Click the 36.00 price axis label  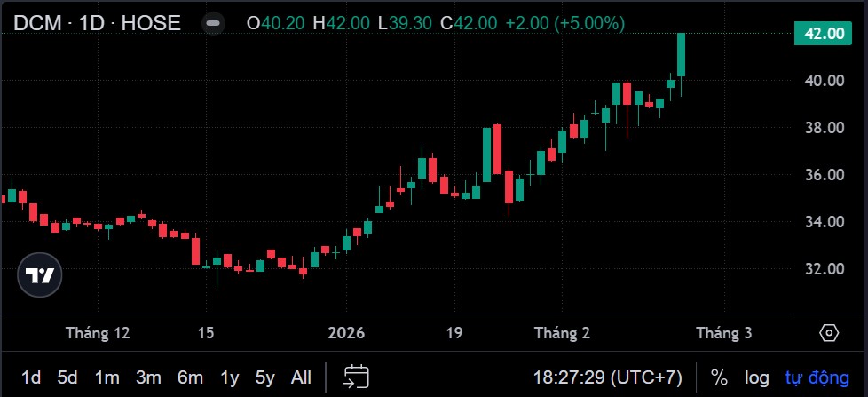click(x=825, y=175)
